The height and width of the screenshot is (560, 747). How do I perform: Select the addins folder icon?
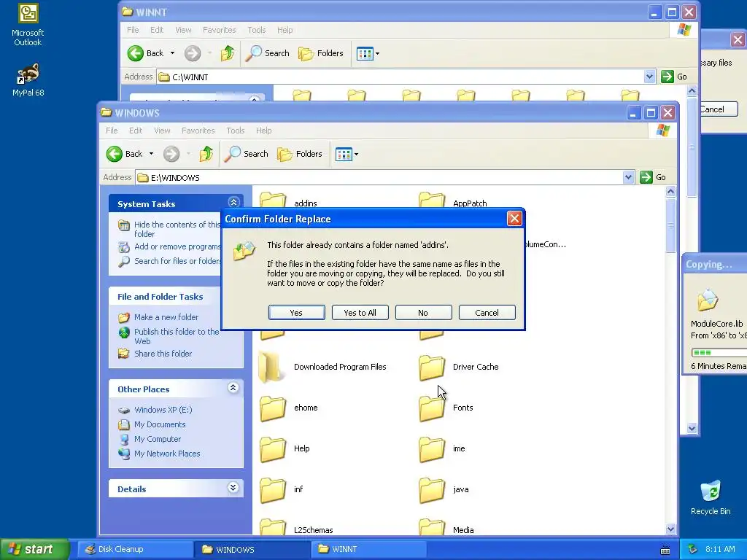273,200
